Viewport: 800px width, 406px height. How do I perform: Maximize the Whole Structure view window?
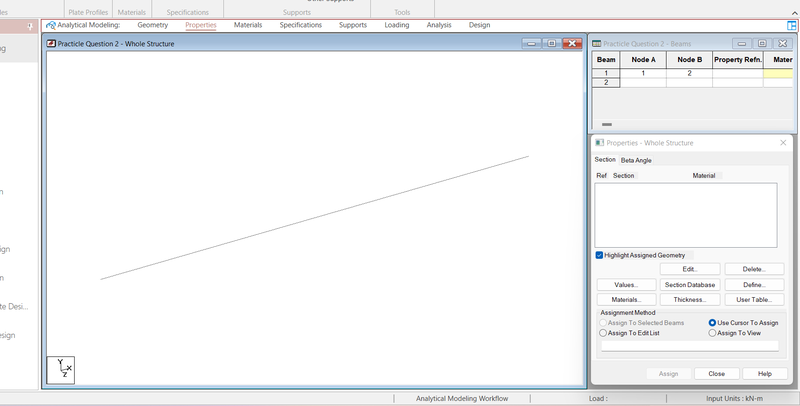(552, 44)
